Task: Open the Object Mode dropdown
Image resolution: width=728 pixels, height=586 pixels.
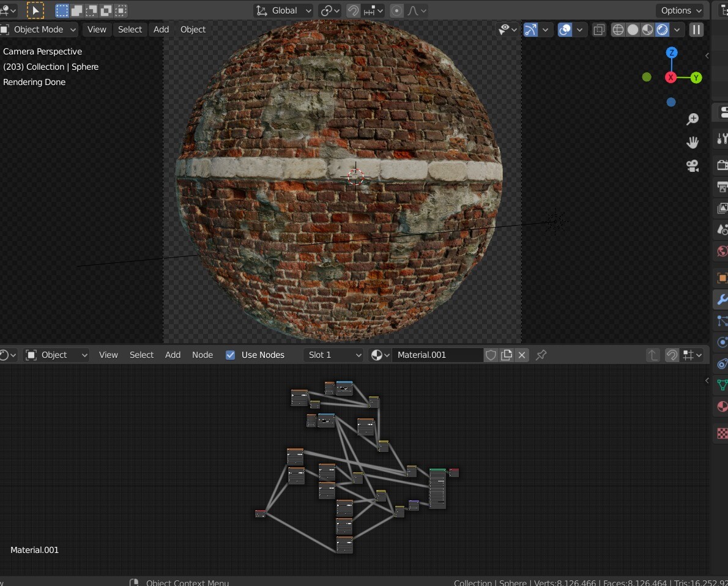Action: click(x=40, y=29)
